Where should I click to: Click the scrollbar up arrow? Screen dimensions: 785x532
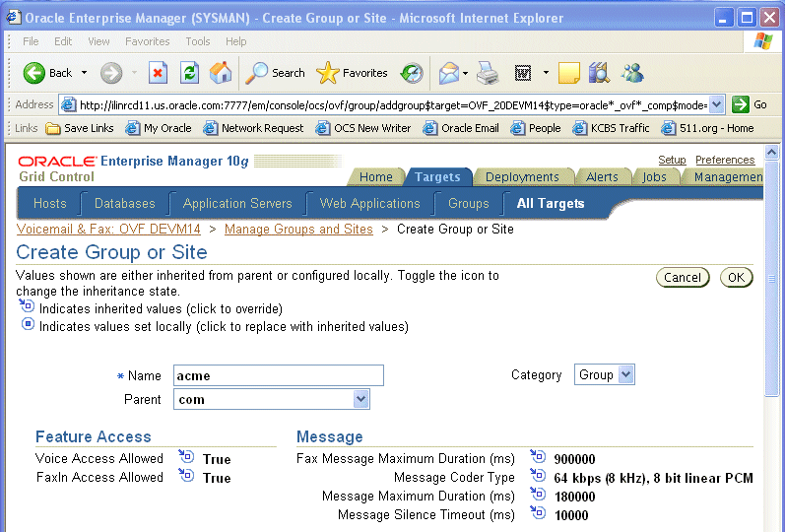click(771, 152)
